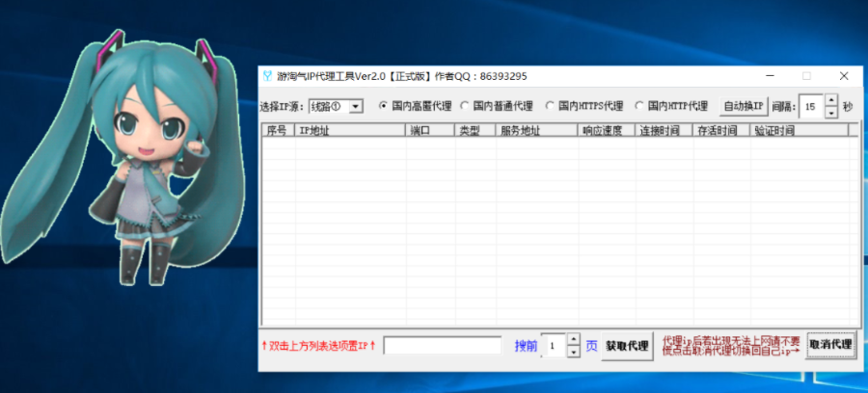This screenshot has width=868, height=393.
Task: Click the 验证时间 column header
Action: pos(799,130)
